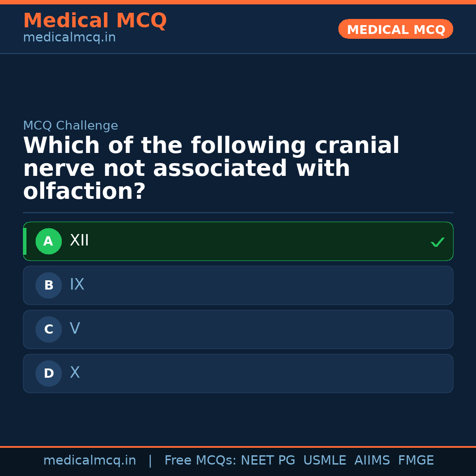Click the Medical MCQ header logo
This screenshot has height=476, width=476.
point(95,21)
